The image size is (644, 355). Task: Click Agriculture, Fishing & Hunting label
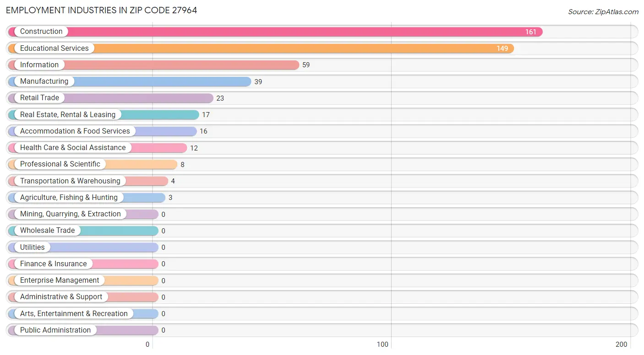[69, 198]
